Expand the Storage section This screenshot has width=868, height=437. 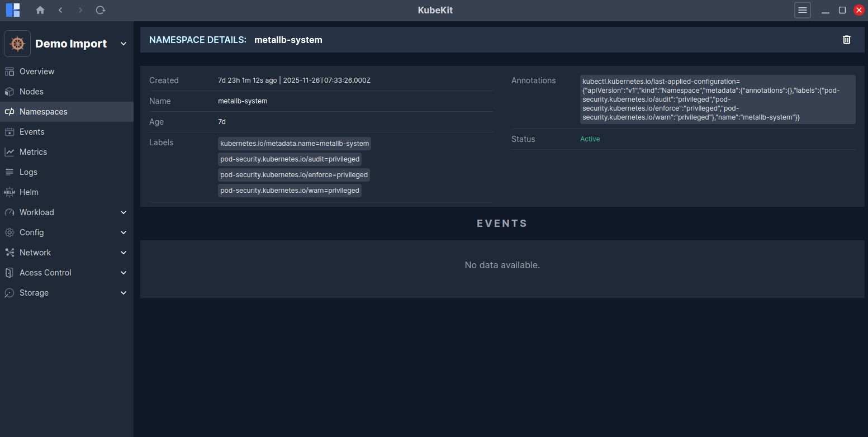(x=34, y=292)
